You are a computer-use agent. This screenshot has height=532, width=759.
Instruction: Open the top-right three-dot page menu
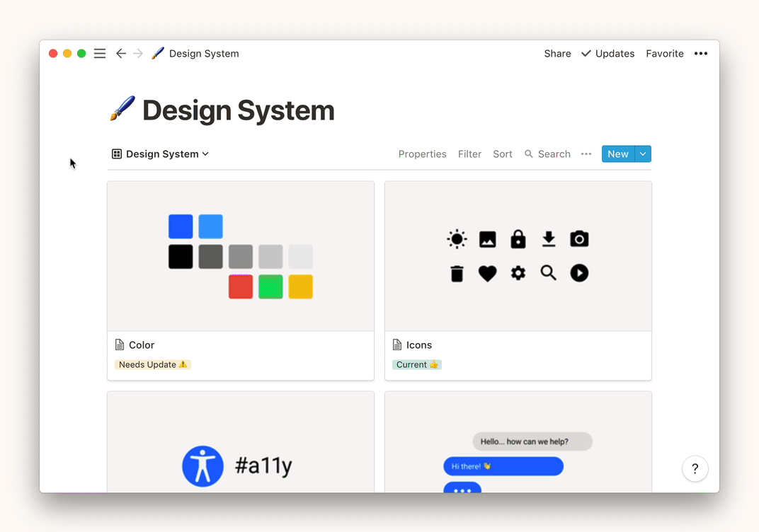point(701,54)
